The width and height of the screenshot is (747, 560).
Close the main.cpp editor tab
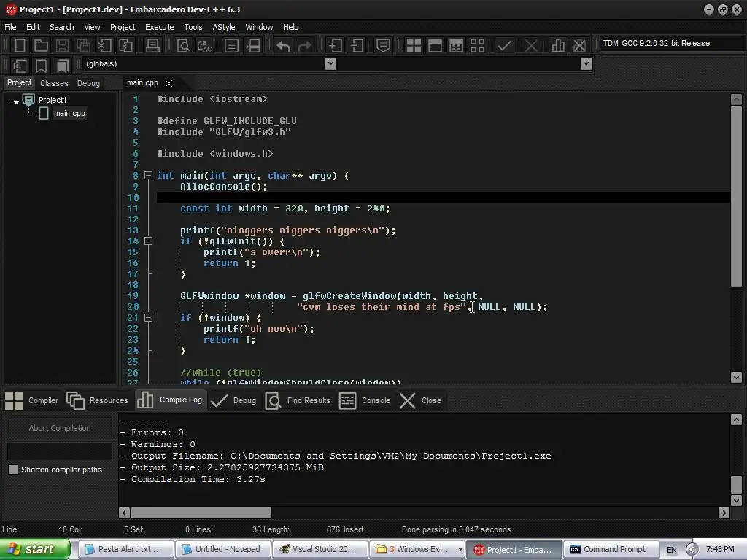click(169, 83)
